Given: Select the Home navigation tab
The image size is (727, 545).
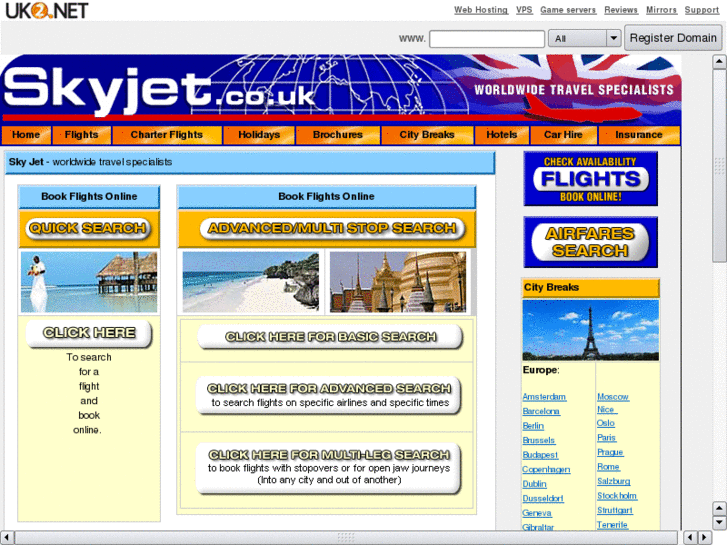Looking at the screenshot, I should (x=26, y=135).
